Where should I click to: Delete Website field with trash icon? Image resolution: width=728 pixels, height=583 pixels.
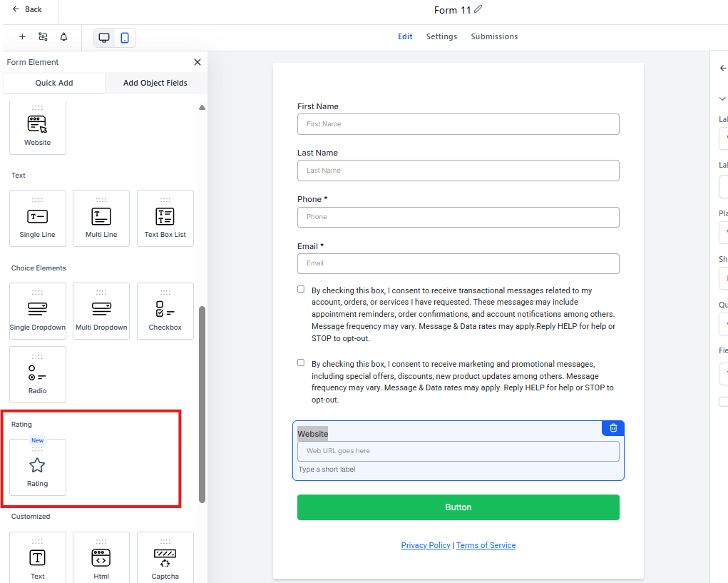(x=613, y=428)
